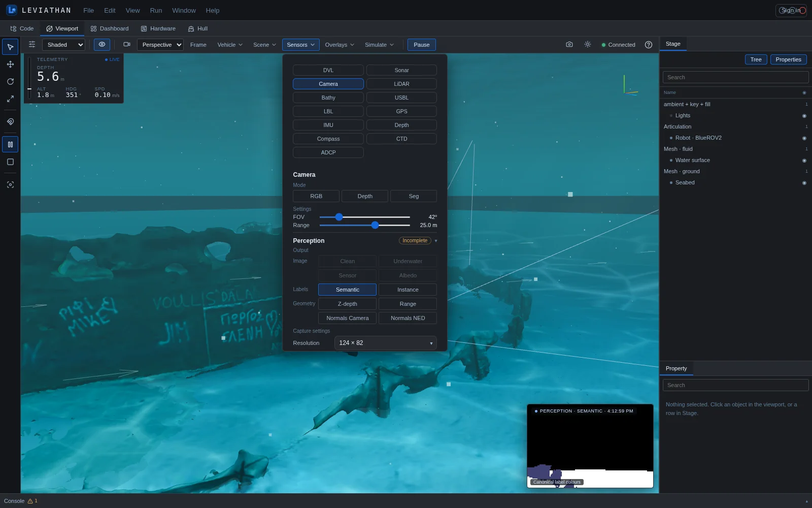
Task: Expand the Overlays toolbar menu
Action: pos(340,45)
